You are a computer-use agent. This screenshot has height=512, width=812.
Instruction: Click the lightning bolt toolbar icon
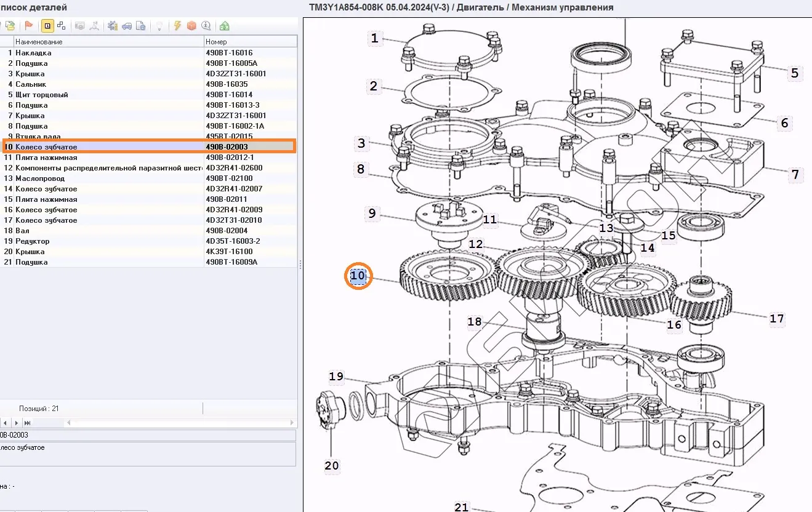click(x=177, y=26)
